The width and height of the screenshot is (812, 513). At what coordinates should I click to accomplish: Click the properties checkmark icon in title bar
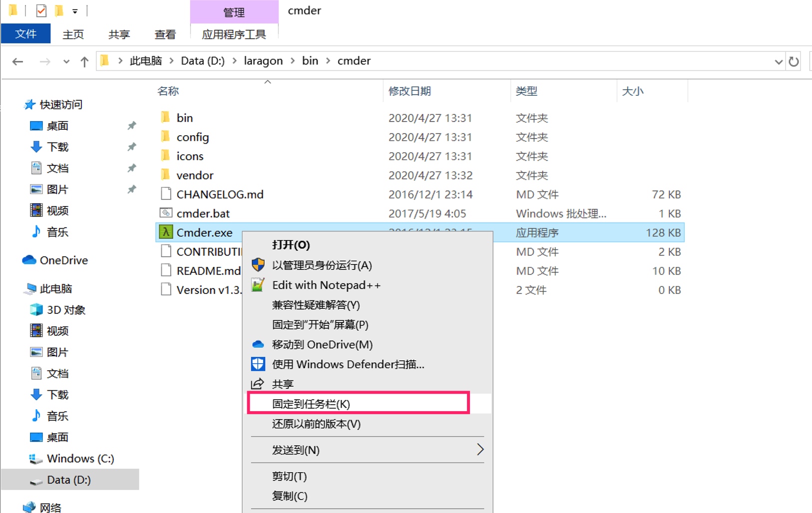[41, 10]
